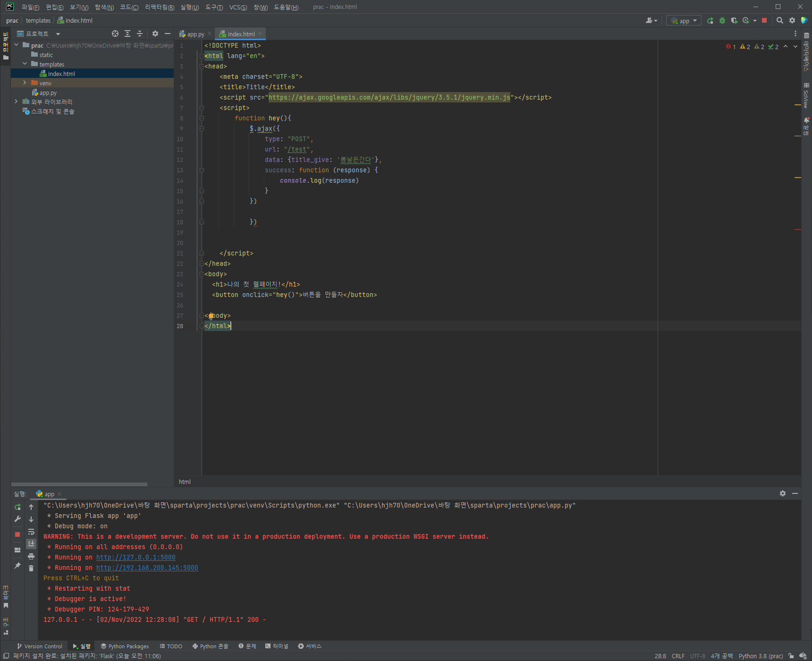812x661 pixels.
Task: Select static folder in project tree
Action: click(x=46, y=55)
